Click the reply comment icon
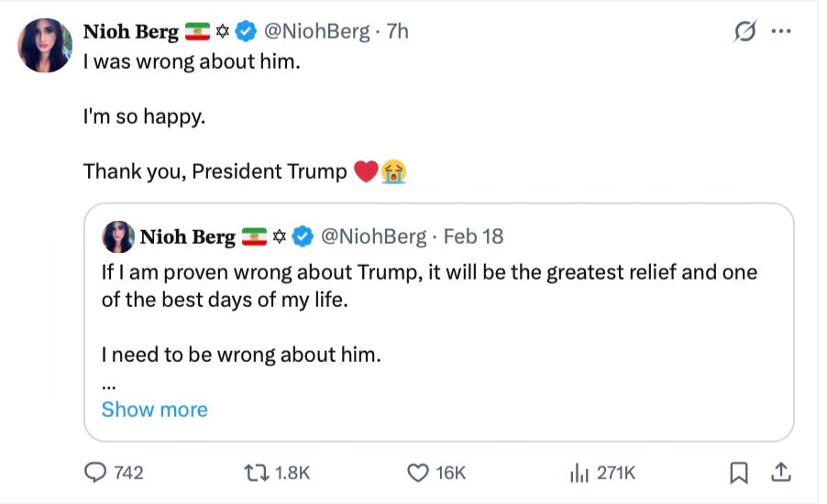Screen dimensions: 827x504 click(x=96, y=472)
